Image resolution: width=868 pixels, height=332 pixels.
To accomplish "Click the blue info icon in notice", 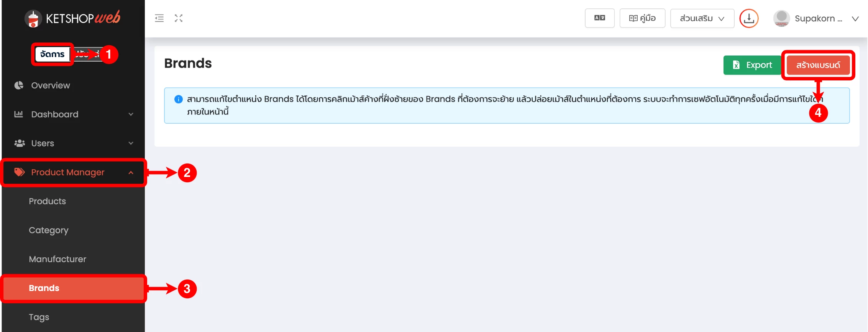I will 178,99.
